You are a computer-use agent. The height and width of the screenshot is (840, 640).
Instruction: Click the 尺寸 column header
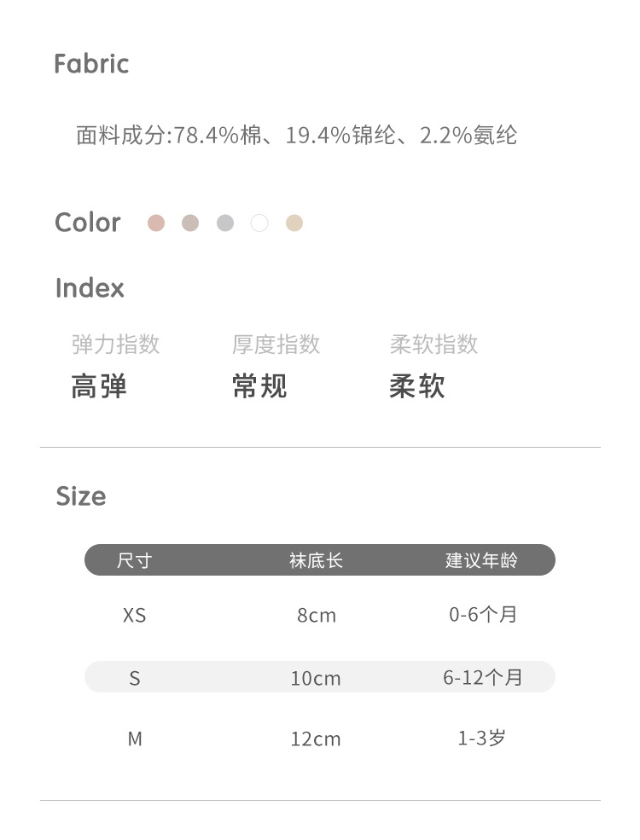[134, 560]
